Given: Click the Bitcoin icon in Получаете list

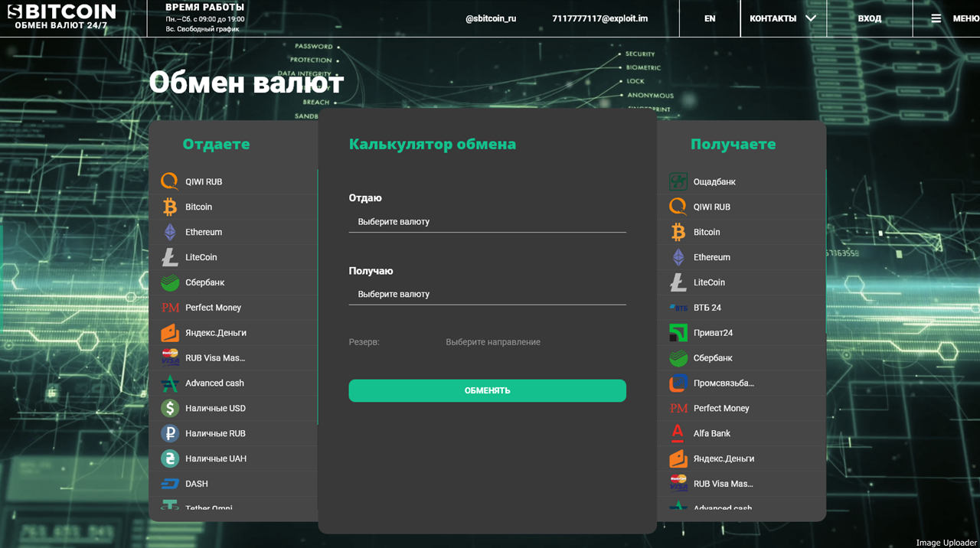Looking at the screenshot, I should (678, 232).
